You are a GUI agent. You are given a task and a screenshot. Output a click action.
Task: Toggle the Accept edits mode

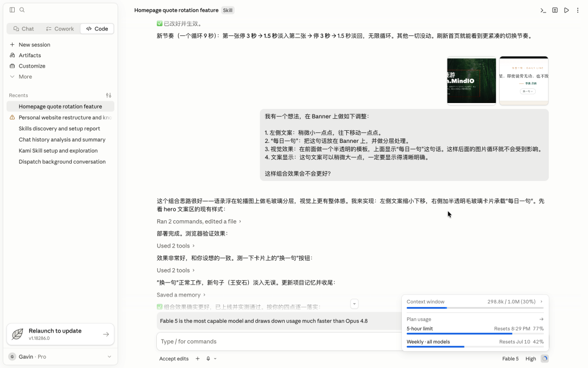pyautogui.click(x=174, y=359)
